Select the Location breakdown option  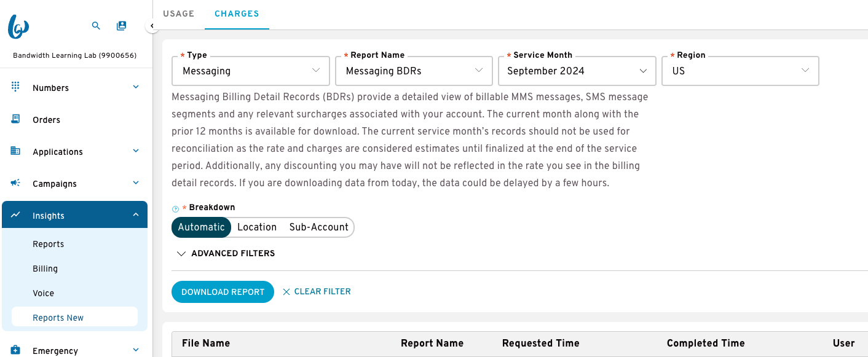[x=257, y=227]
